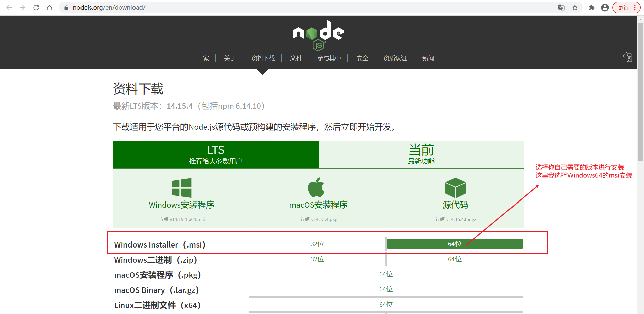Click the 资料下载 page heading
Viewport: 644px width, 314px height.
[138, 89]
